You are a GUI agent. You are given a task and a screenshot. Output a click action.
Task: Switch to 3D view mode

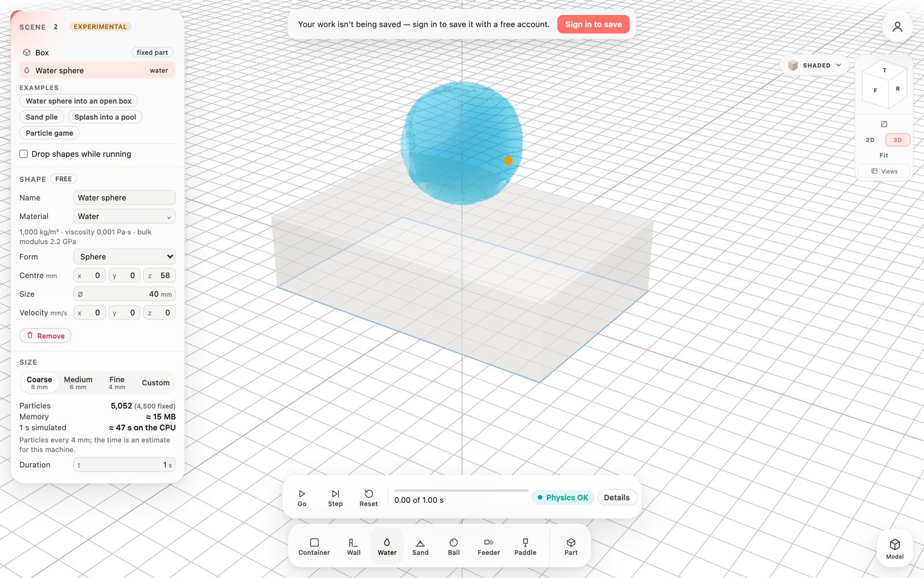[897, 140]
